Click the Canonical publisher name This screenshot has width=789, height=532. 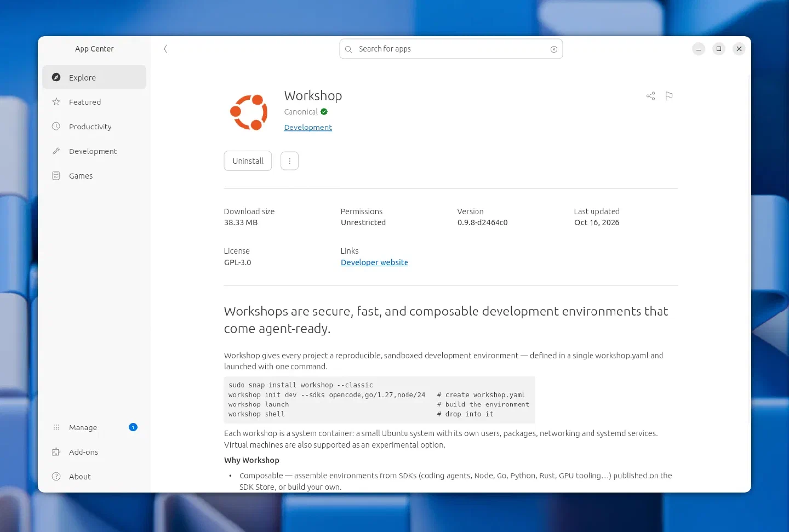pyautogui.click(x=301, y=112)
